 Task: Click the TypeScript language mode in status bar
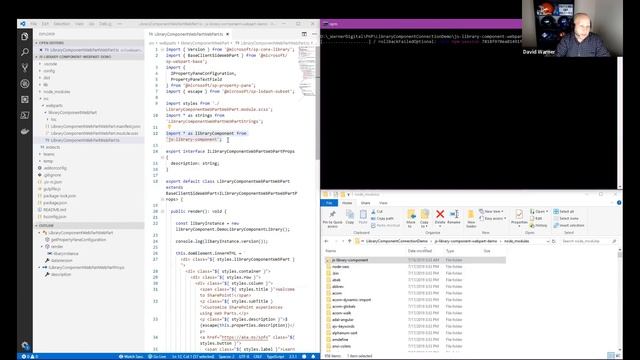275,356
